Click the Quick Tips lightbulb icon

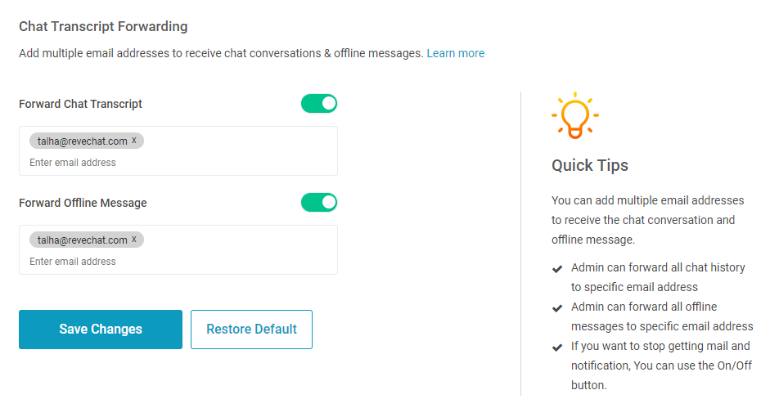point(575,115)
